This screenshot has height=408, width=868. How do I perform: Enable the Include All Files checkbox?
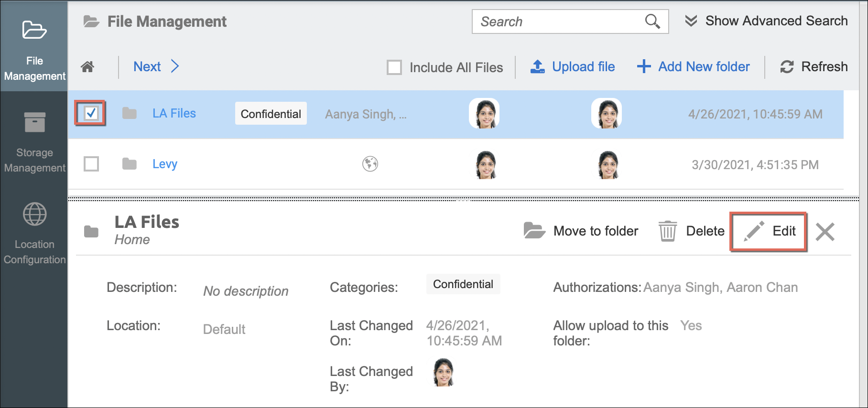[394, 67]
